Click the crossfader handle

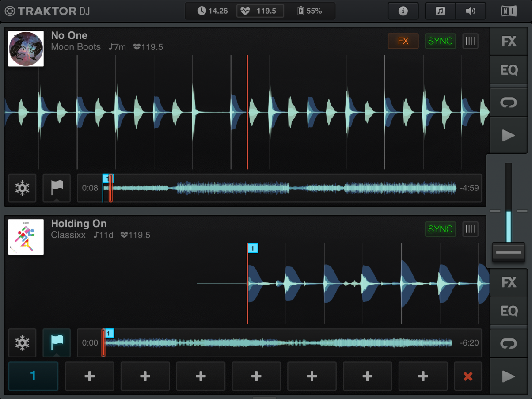[509, 252]
